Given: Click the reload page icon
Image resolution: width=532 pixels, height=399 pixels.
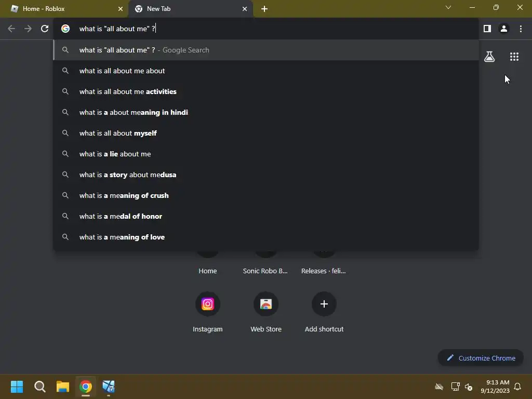Looking at the screenshot, I should [45, 29].
